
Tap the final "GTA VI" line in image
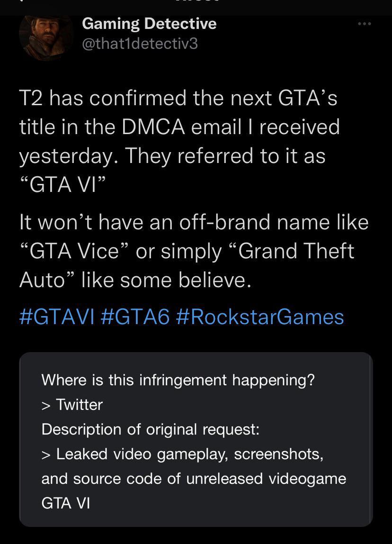[65, 503]
